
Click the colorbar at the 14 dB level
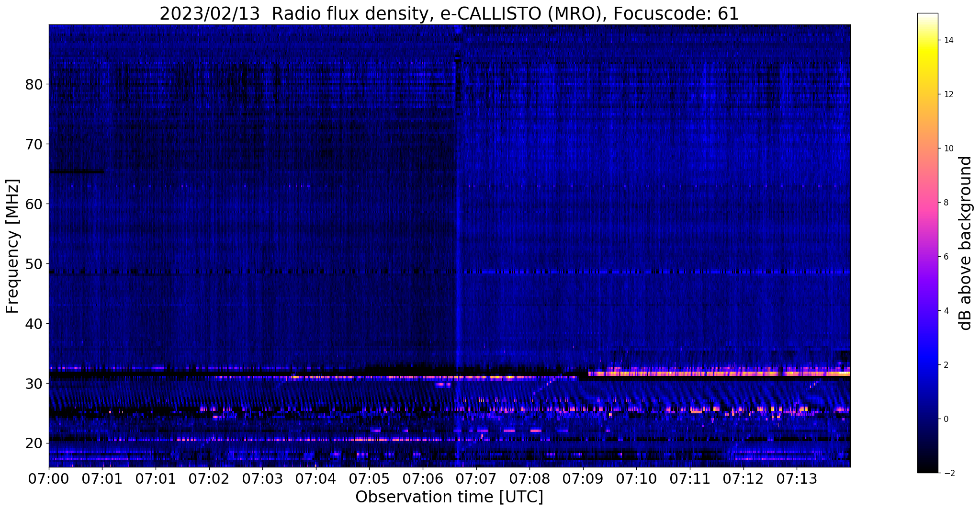[927, 40]
